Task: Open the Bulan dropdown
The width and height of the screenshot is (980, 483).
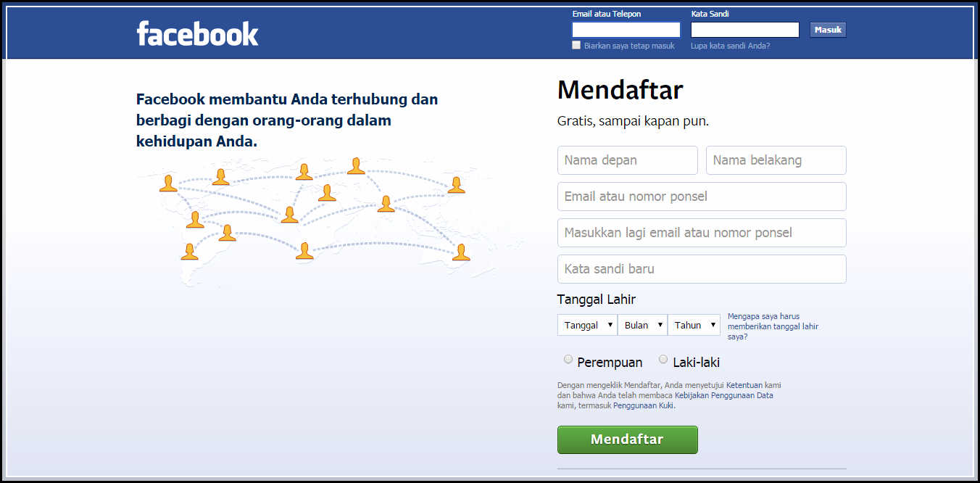Action: pyautogui.click(x=642, y=325)
